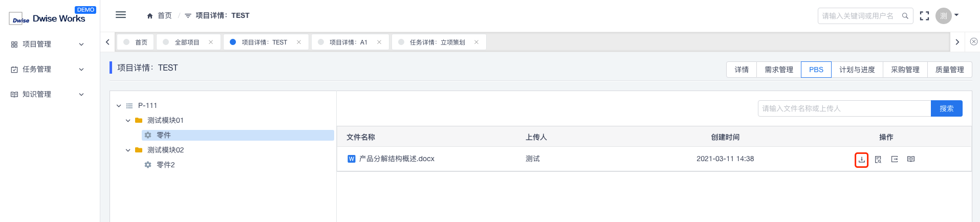This screenshot has height=222, width=980.
Task: Switch to the 计划与进度 tab
Action: (857, 70)
